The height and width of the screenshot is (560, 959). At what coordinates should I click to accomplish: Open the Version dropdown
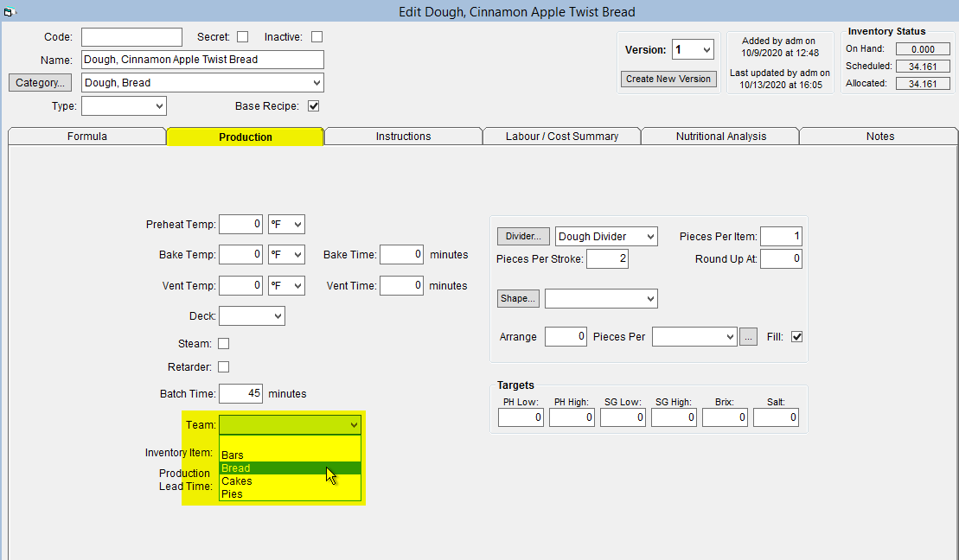[x=693, y=49]
